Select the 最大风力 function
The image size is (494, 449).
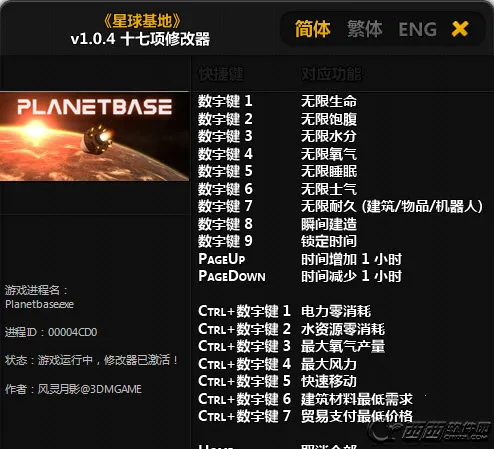tap(329, 364)
